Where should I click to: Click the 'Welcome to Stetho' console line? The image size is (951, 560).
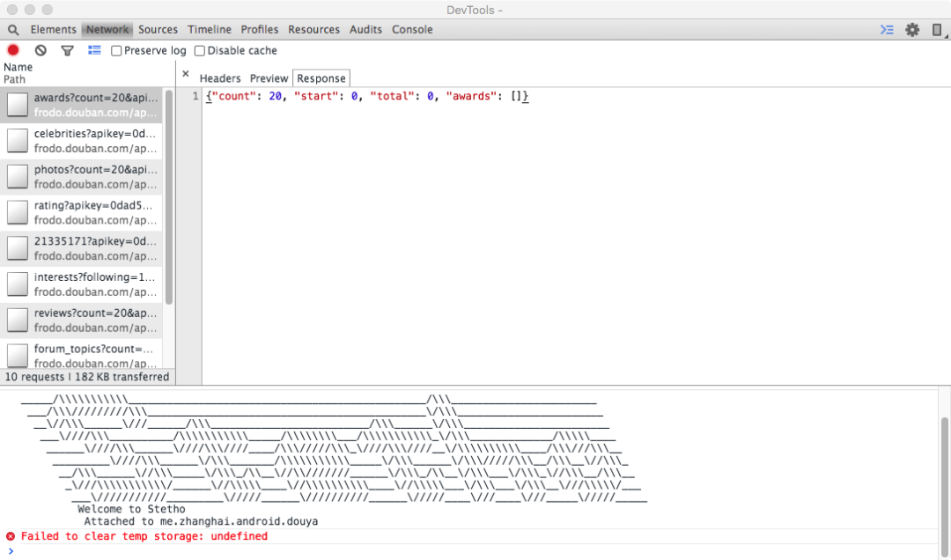coord(131,509)
